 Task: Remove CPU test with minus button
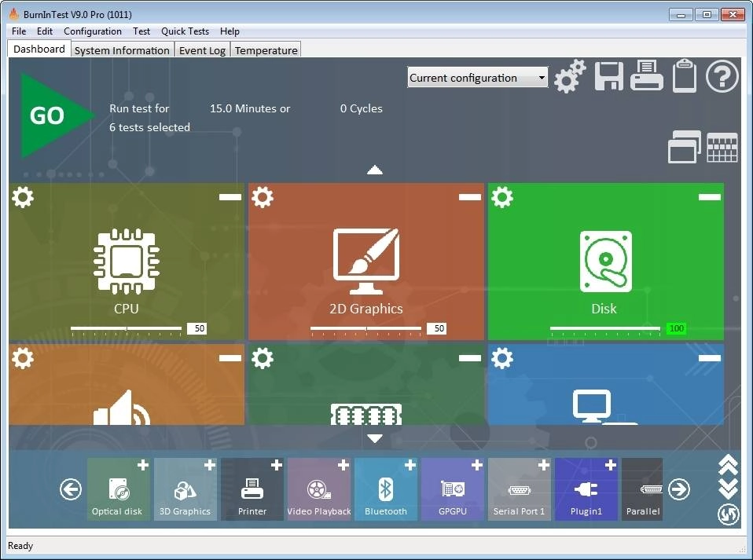click(230, 196)
